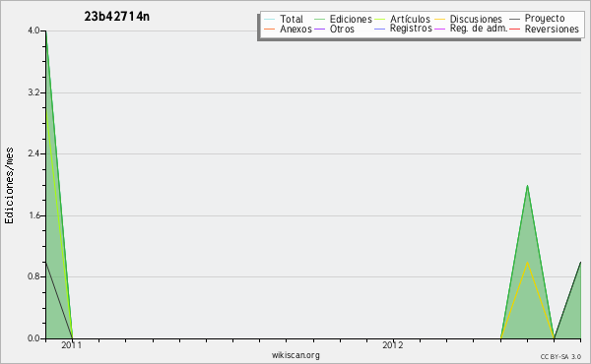Click the red Reversiones legend line marker

point(514,29)
